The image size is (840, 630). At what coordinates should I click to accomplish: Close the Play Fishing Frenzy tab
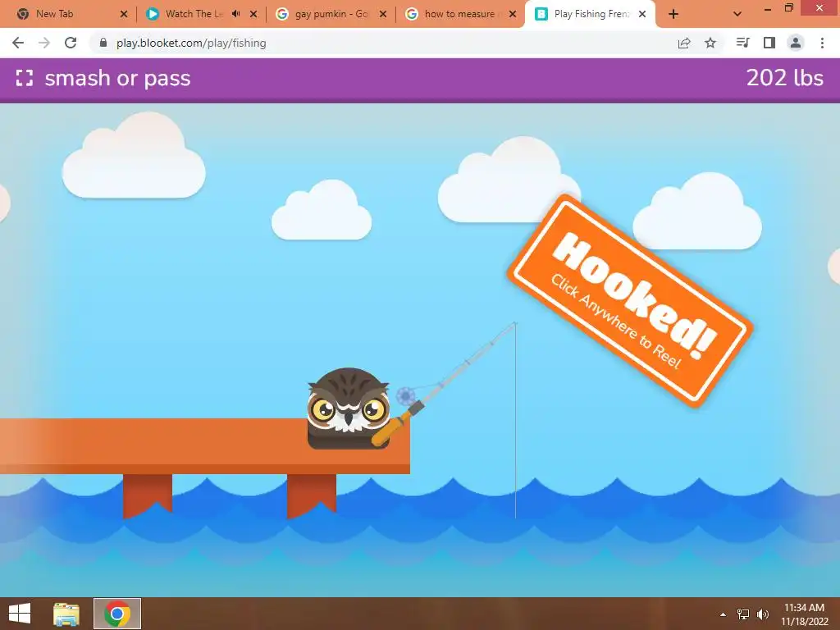tap(642, 14)
